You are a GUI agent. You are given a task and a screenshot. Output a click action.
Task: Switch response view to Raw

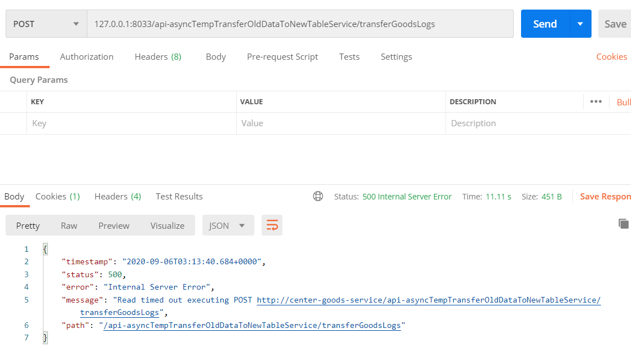coord(69,225)
